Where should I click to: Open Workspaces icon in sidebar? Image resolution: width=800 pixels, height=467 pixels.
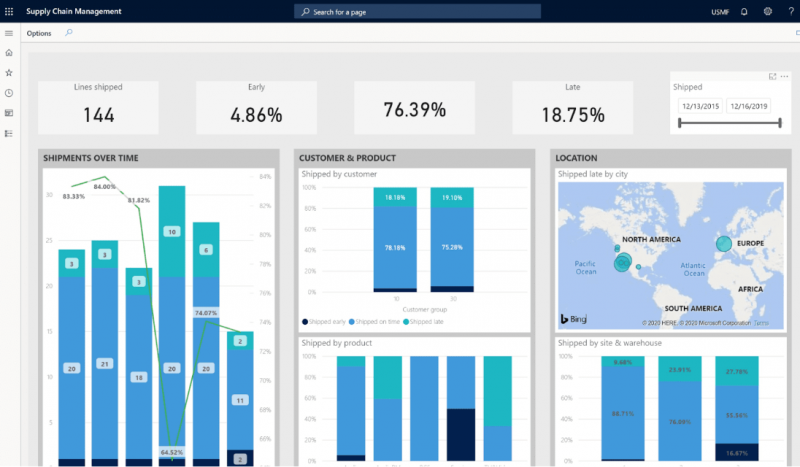(9, 113)
